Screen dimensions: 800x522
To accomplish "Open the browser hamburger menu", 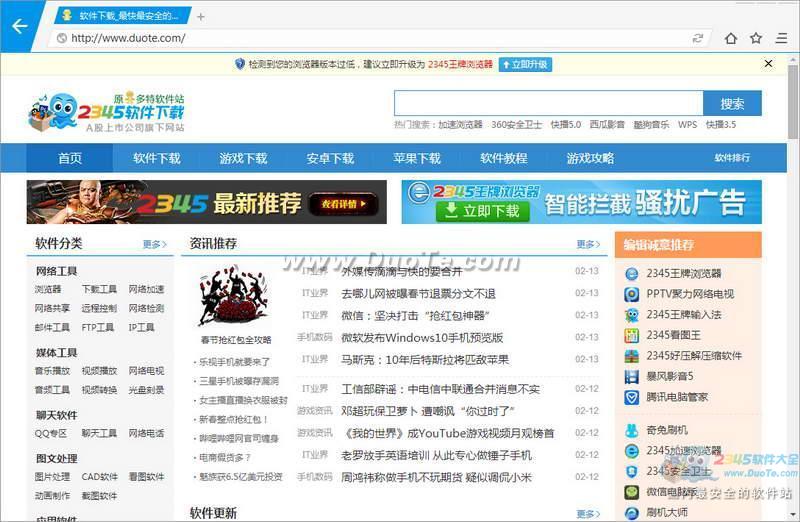I will [x=782, y=38].
